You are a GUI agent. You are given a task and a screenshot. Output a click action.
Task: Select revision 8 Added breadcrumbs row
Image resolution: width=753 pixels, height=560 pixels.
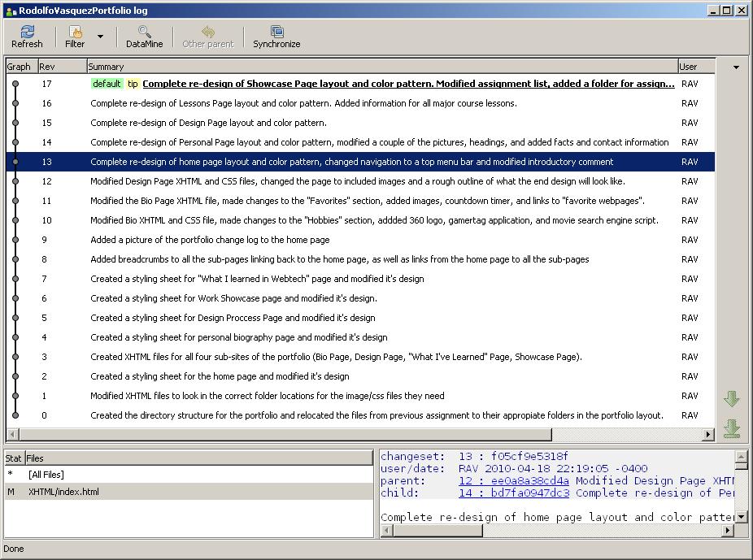[x=360, y=259]
